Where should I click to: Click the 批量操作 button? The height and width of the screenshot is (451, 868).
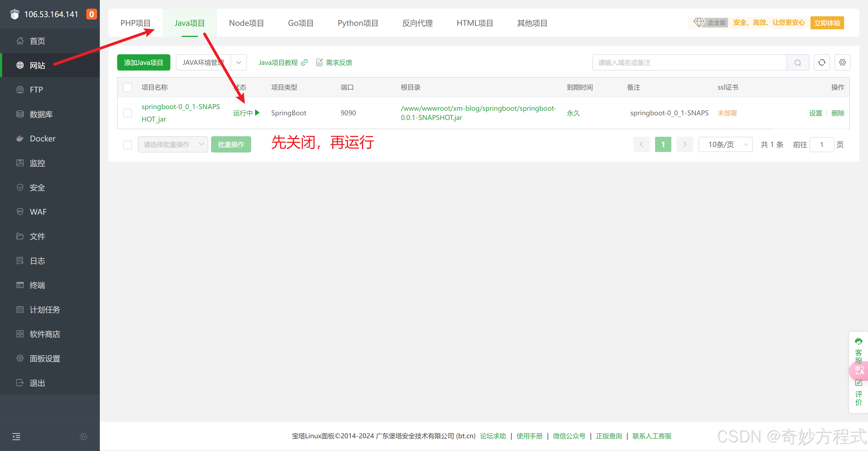(x=231, y=144)
